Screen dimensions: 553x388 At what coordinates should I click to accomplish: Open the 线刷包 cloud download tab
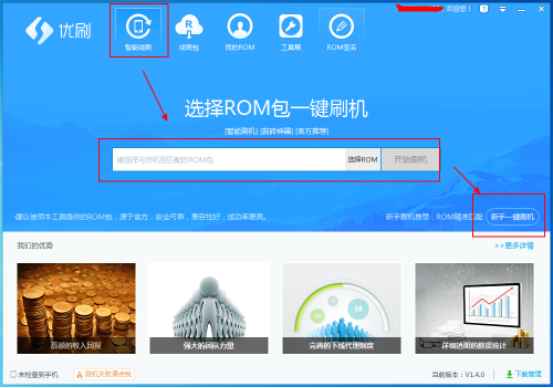(x=189, y=31)
